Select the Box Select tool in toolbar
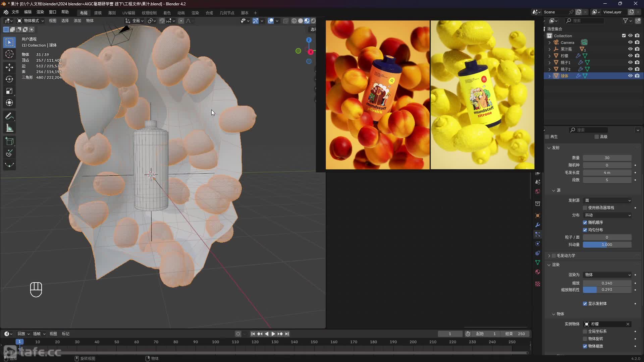 [9, 42]
